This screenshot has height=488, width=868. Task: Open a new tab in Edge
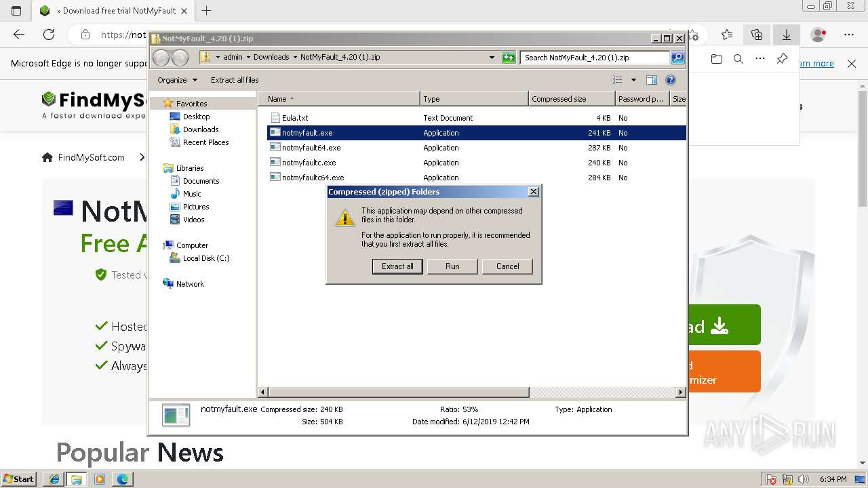point(207,10)
